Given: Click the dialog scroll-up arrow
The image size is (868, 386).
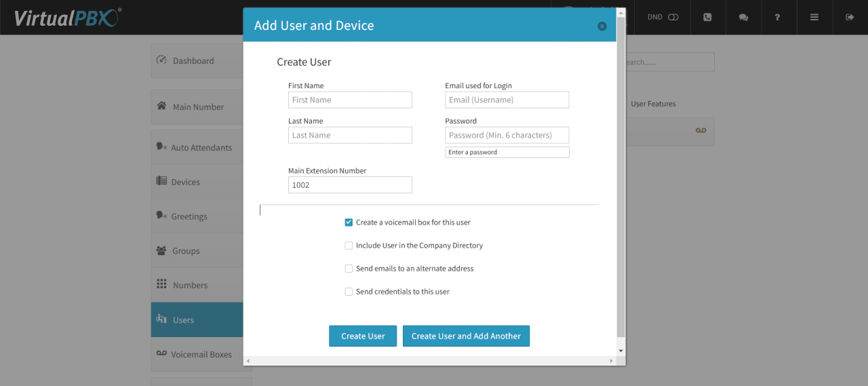Looking at the screenshot, I should coord(620,12).
